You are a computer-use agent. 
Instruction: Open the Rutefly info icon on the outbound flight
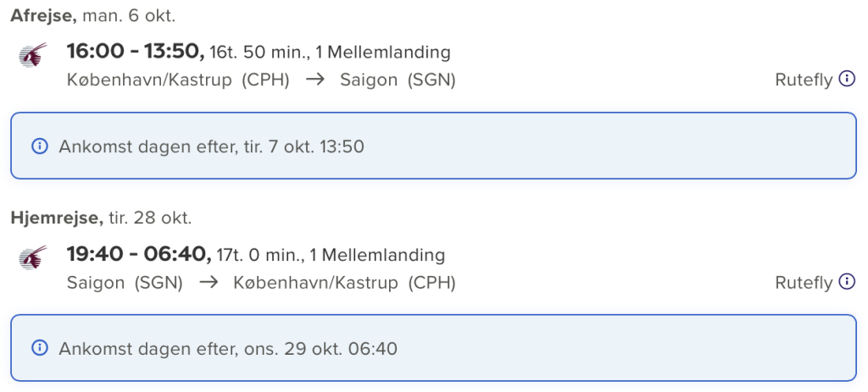coord(847,79)
